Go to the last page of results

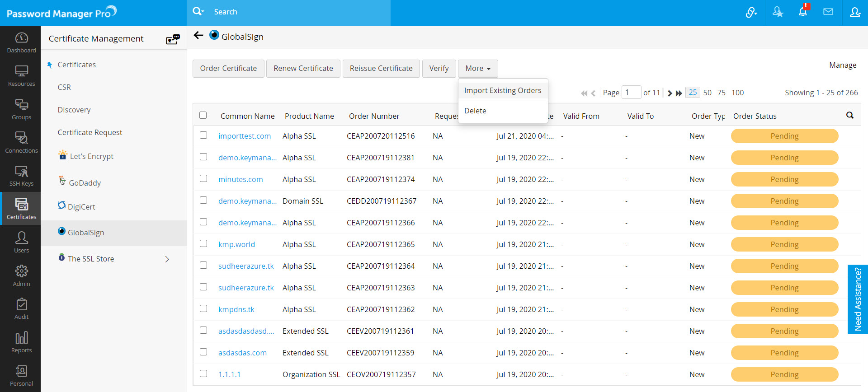679,93
